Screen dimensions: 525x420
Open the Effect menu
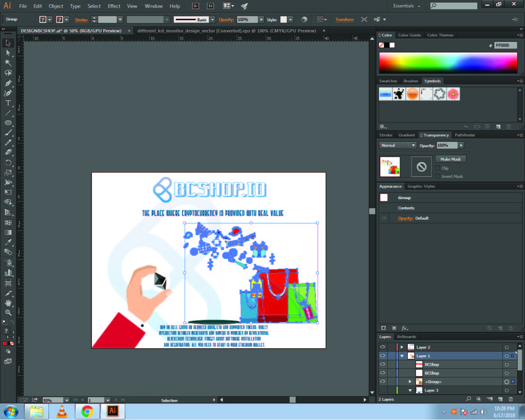[114, 6]
